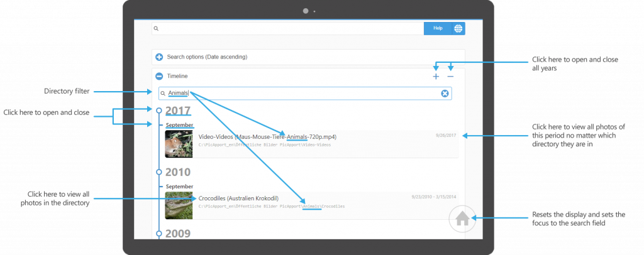Open the Video-Videos directory title link
The height and width of the screenshot is (255, 644).
click(x=275, y=136)
